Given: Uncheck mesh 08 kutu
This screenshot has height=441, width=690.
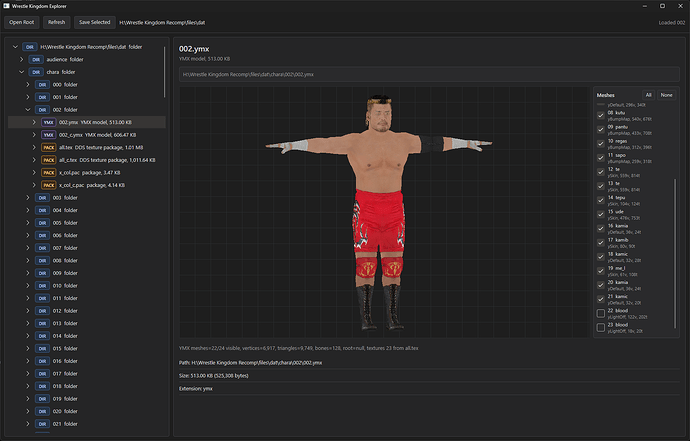Looking at the screenshot, I should [x=601, y=115].
